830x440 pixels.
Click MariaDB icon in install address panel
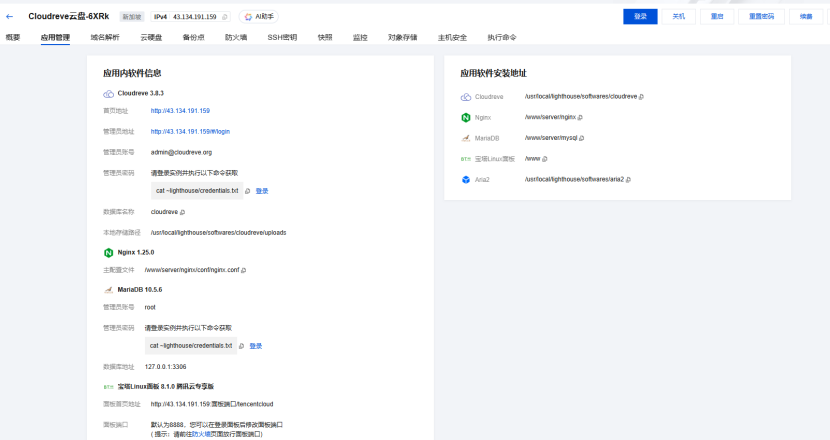pos(466,138)
